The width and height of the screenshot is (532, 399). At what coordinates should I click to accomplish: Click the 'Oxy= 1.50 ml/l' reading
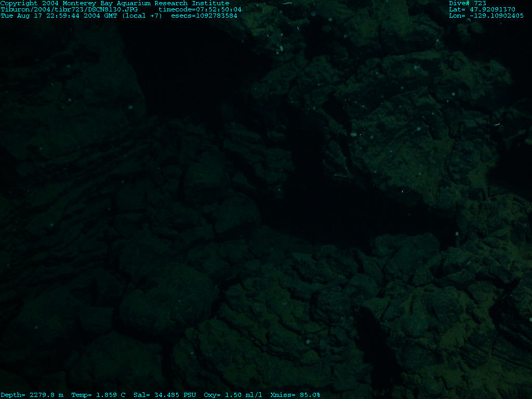tap(233, 395)
